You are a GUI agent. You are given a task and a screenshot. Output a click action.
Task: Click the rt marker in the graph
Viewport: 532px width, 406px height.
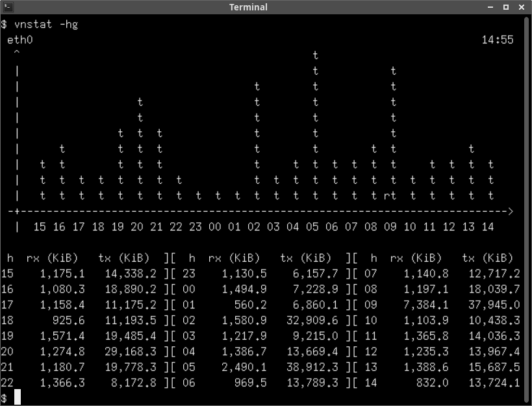pyautogui.click(x=390, y=195)
